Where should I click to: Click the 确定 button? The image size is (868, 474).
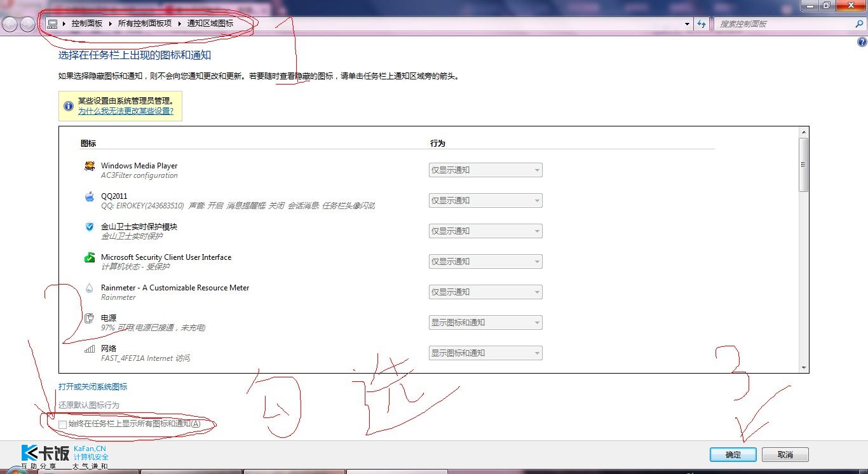click(x=733, y=454)
